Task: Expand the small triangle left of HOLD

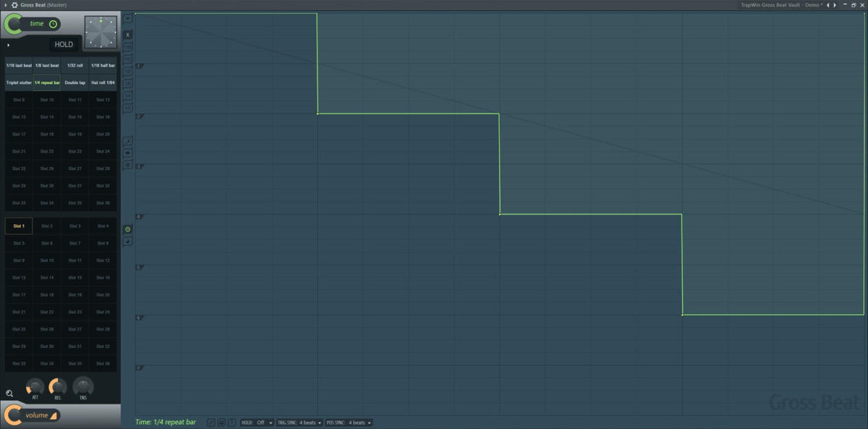Action: pyautogui.click(x=9, y=45)
